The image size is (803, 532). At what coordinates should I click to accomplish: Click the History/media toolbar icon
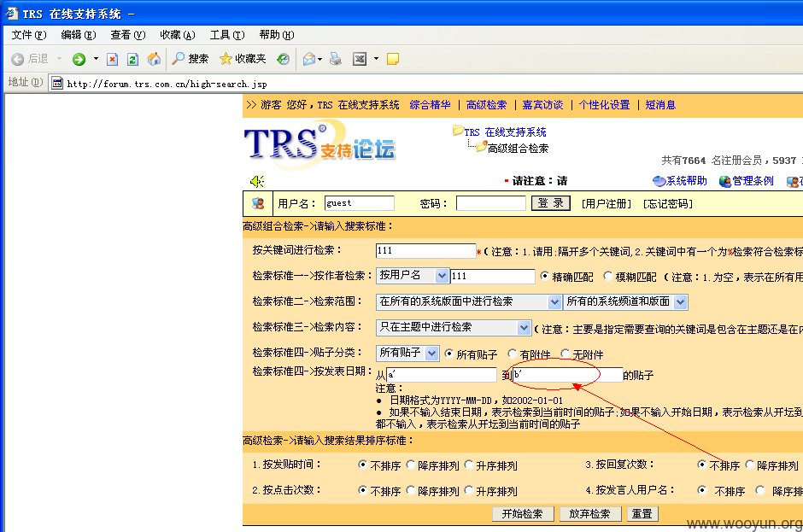(284, 59)
